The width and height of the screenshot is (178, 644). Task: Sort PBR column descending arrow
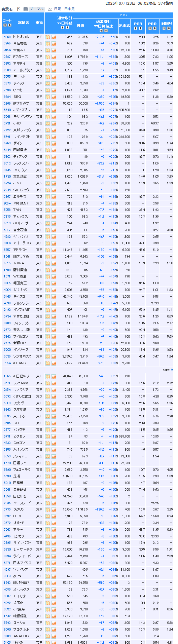tap(155, 28)
